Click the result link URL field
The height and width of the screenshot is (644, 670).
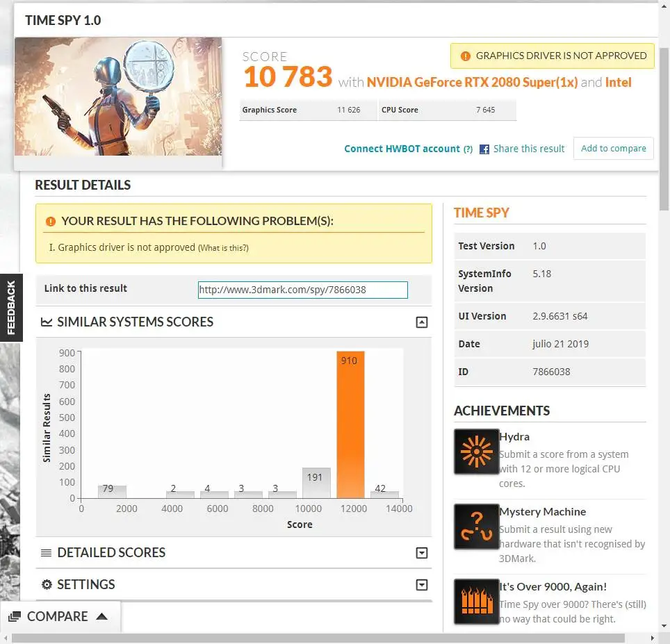point(302,290)
